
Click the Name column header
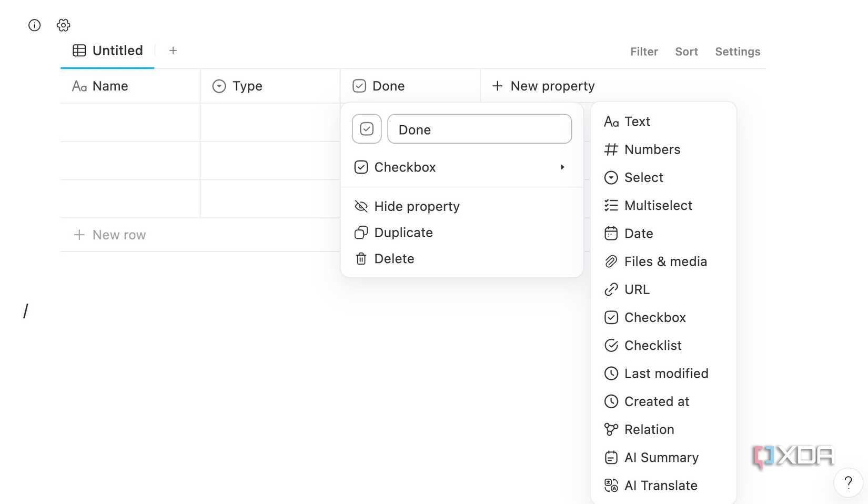(130, 86)
